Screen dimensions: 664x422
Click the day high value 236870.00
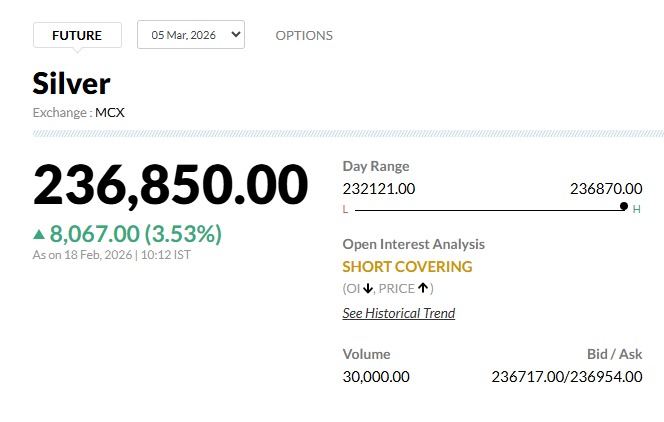pyautogui.click(x=606, y=188)
